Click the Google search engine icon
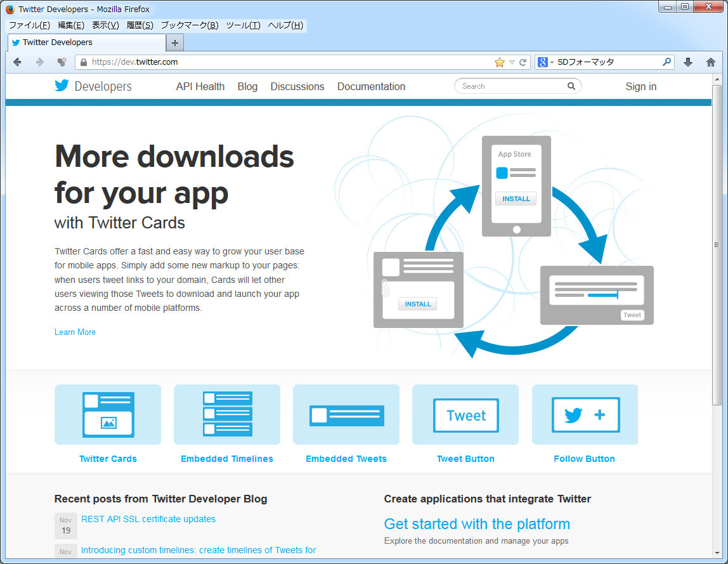 [542, 62]
